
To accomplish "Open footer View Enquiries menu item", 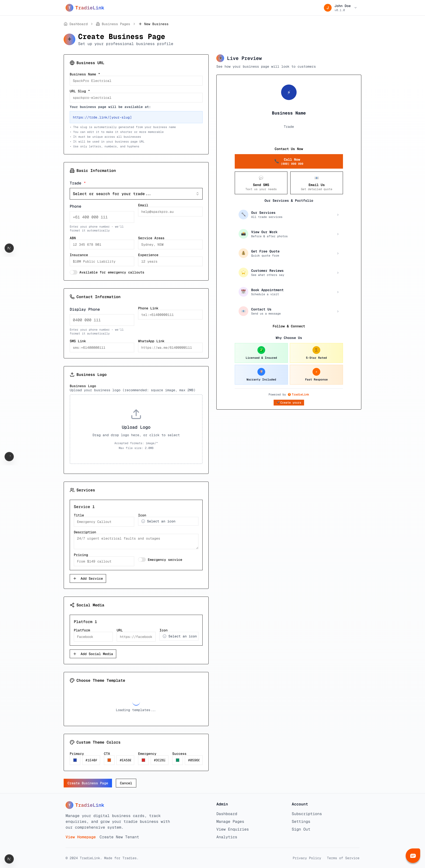I will point(233,829).
